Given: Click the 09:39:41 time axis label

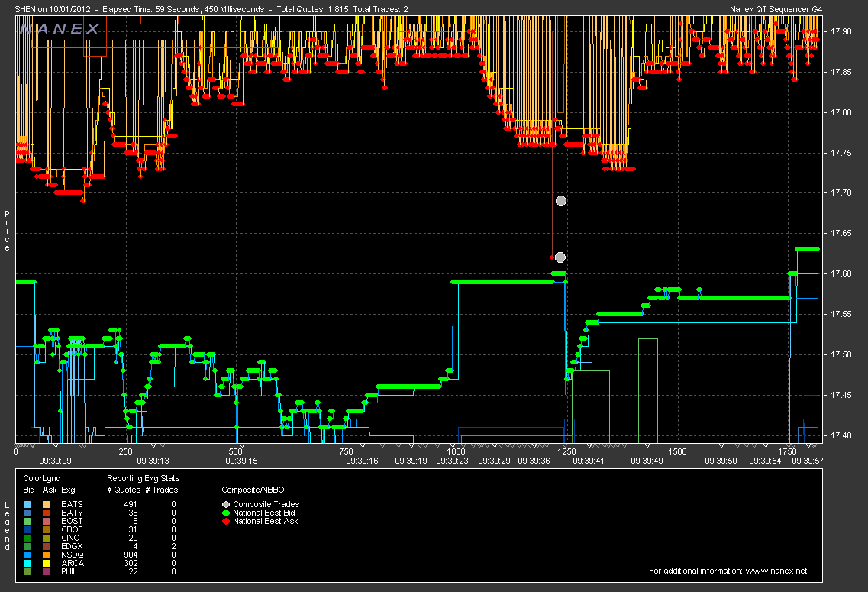Looking at the screenshot, I should tap(589, 461).
